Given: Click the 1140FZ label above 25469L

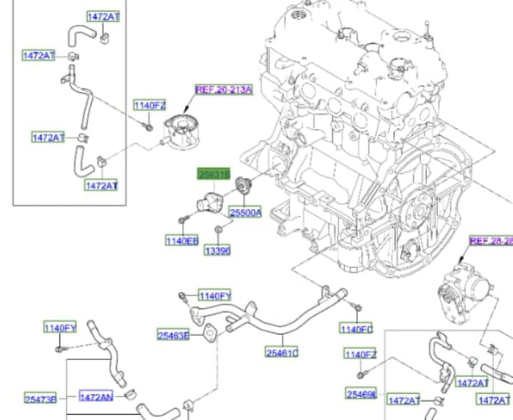Looking at the screenshot, I should coord(360,354).
